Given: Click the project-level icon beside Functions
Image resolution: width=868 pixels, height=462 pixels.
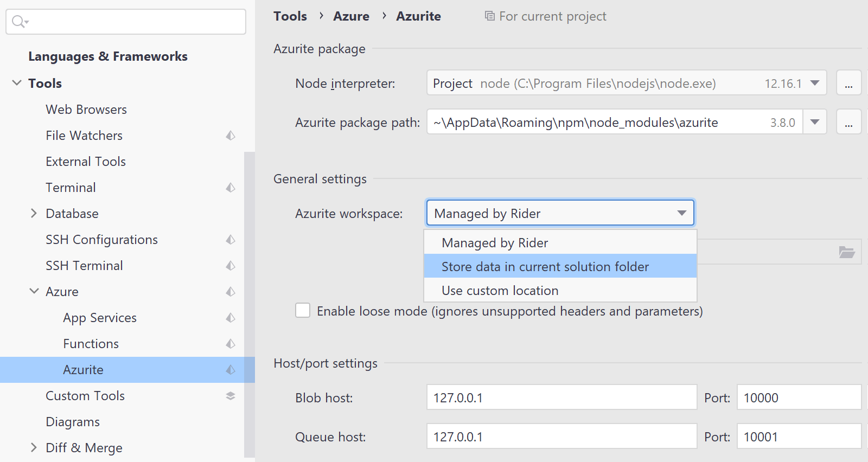Looking at the screenshot, I should [x=231, y=344].
